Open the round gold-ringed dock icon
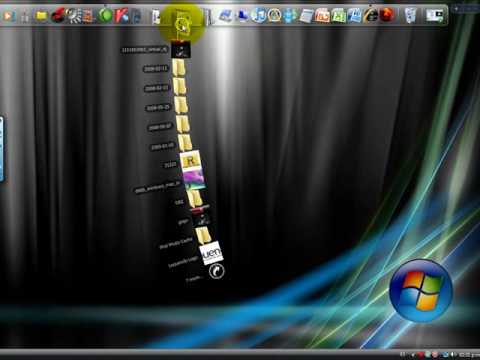 [274, 16]
